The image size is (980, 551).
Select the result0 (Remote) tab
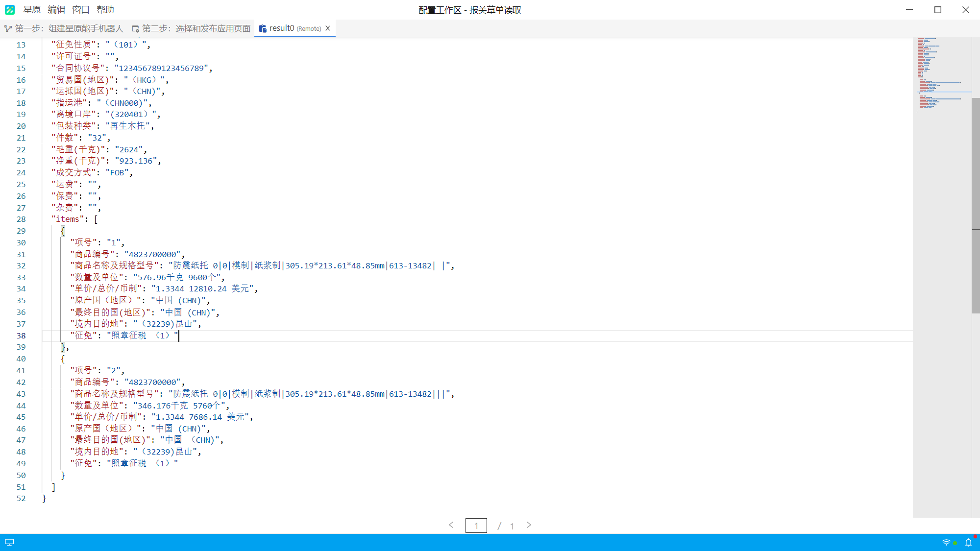coord(295,28)
